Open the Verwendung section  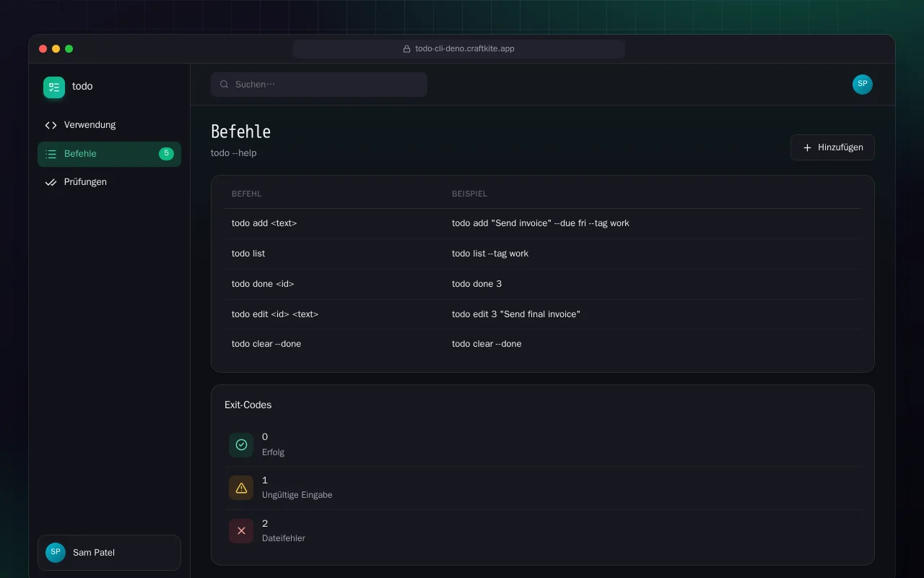click(x=109, y=125)
